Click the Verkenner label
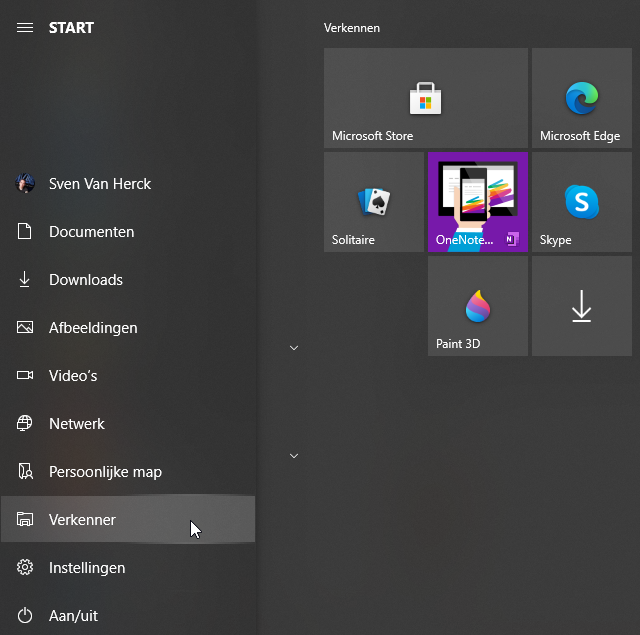 point(82,520)
